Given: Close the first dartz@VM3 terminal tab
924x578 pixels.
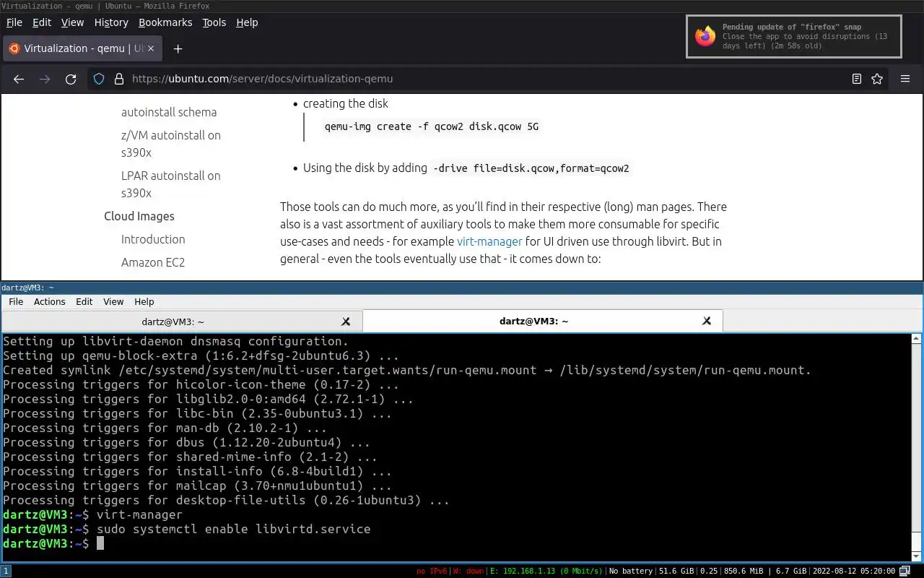Looking at the screenshot, I should click(346, 321).
